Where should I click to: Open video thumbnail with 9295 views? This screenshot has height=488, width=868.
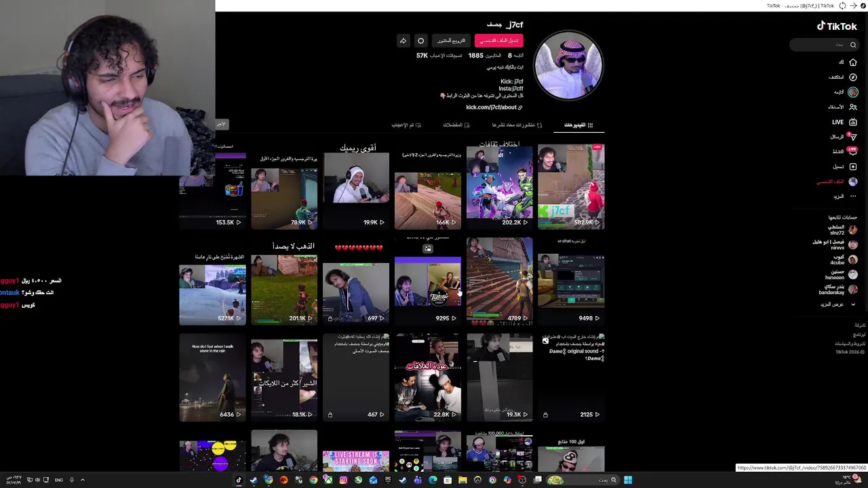[427, 281]
